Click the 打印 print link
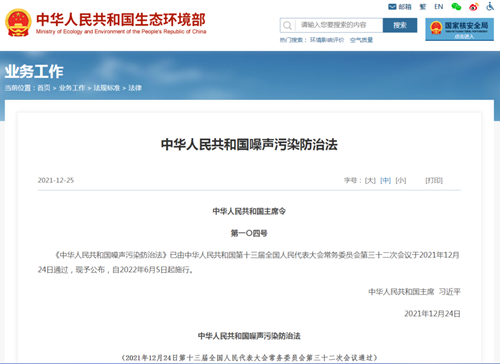500x364 pixels. pos(434,180)
